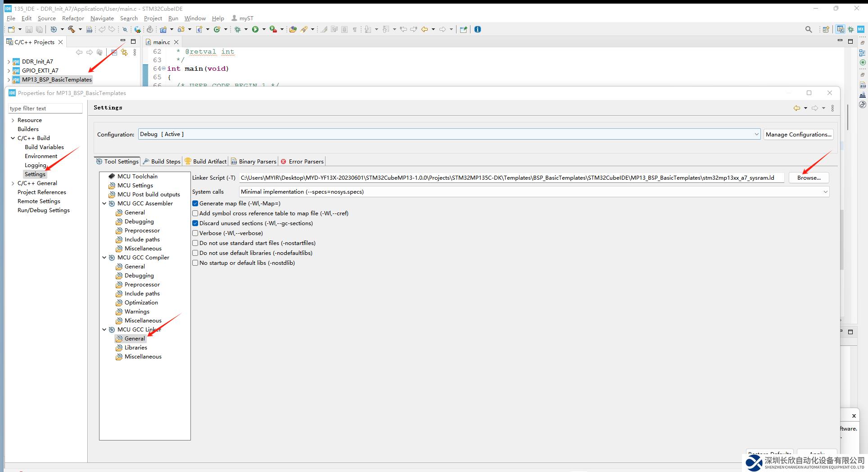Image resolution: width=868 pixels, height=472 pixels.
Task: Click Browse button for linker script
Action: 809,178
